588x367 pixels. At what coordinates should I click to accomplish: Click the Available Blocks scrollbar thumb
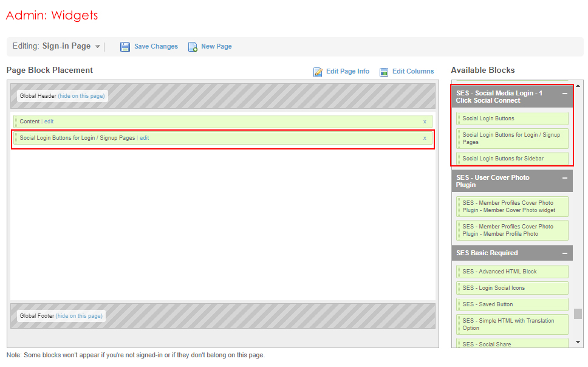(x=578, y=314)
